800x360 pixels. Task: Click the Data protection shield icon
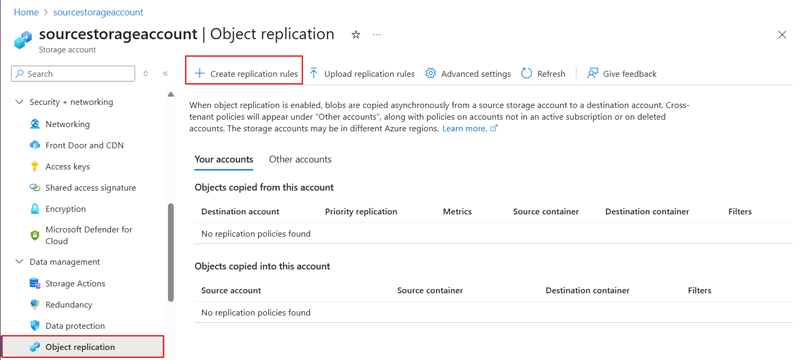click(35, 326)
